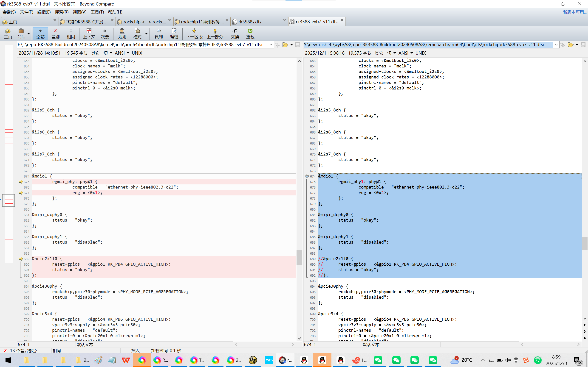Click the Copy (复制) toolbar icon

coord(158,33)
